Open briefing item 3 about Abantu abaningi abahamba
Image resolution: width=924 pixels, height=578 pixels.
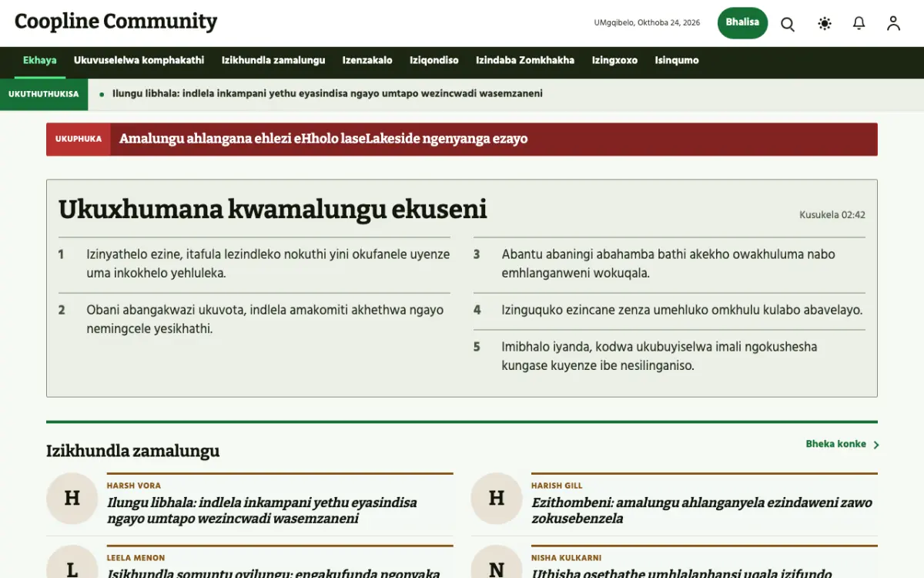(669, 264)
